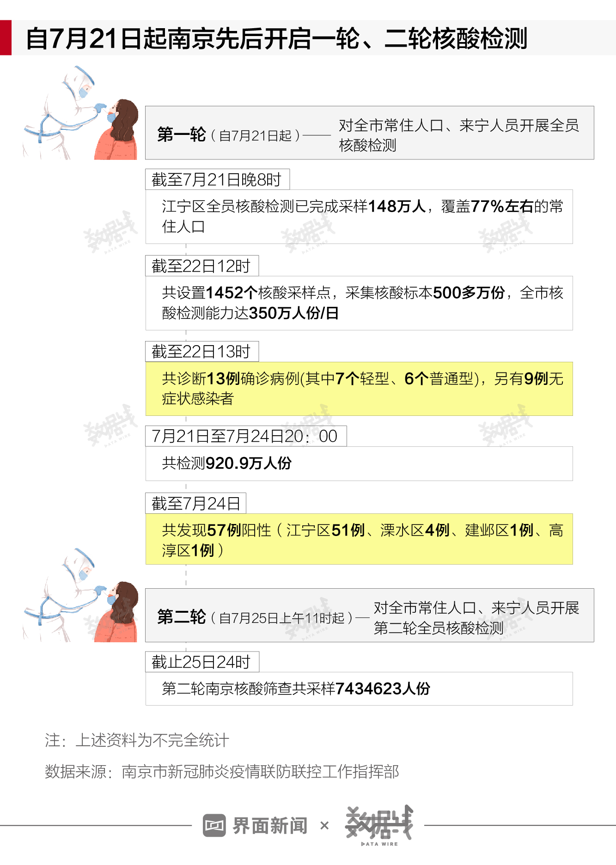Select yellow box about 57例阳性
The width and height of the screenshot is (616, 865).
click(359, 539)
